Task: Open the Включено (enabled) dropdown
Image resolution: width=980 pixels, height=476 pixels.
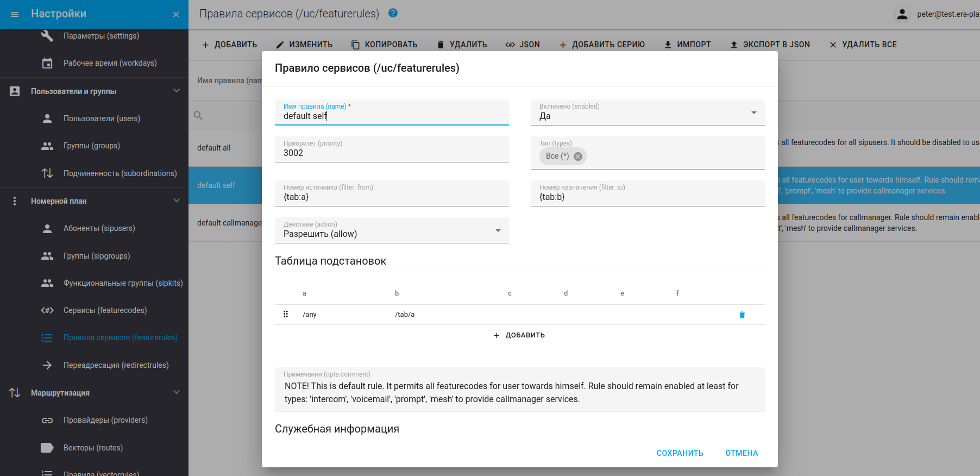Action: (x=647, y=112)
